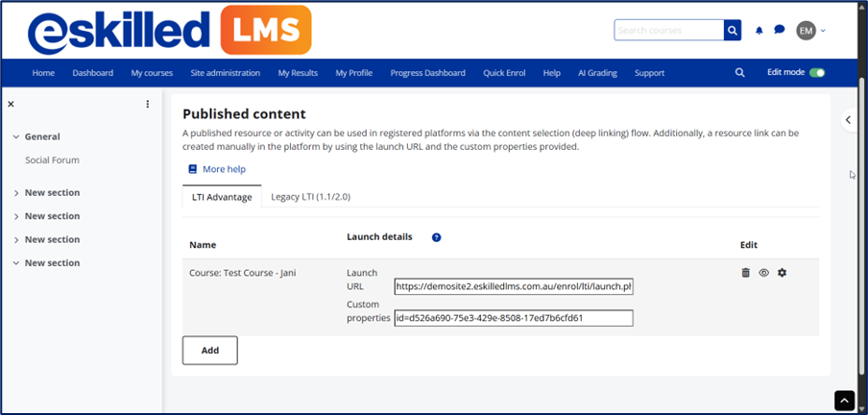
Task: Toggle Edit mode switch
Action: click(817, 72)
